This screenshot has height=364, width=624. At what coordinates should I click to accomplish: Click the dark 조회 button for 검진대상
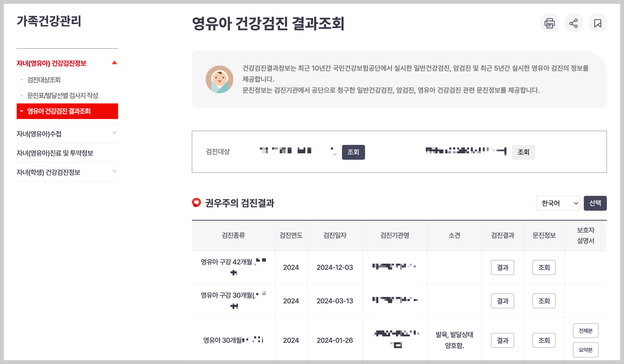[353, 152]
